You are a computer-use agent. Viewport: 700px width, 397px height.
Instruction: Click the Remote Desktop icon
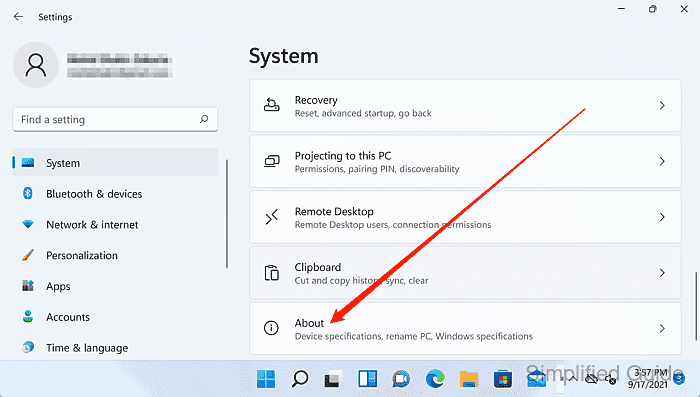271,217
